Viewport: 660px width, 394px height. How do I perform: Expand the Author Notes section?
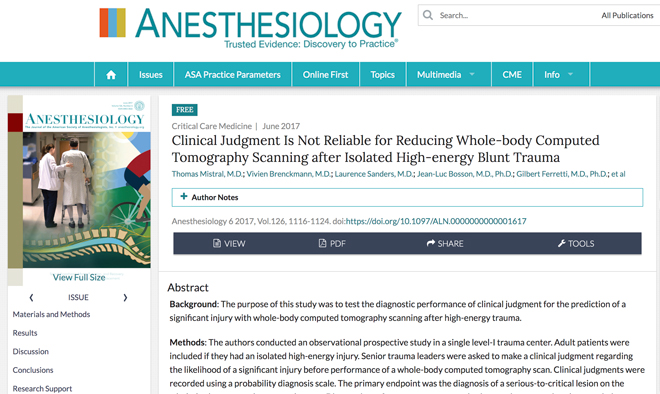coord(407,197)
